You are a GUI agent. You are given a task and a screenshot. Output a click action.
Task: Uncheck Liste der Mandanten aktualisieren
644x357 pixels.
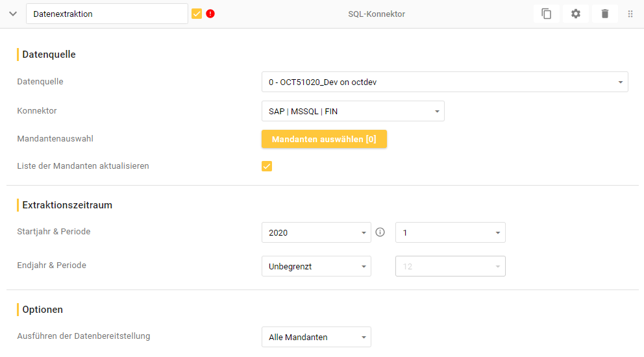coord(267,166)
